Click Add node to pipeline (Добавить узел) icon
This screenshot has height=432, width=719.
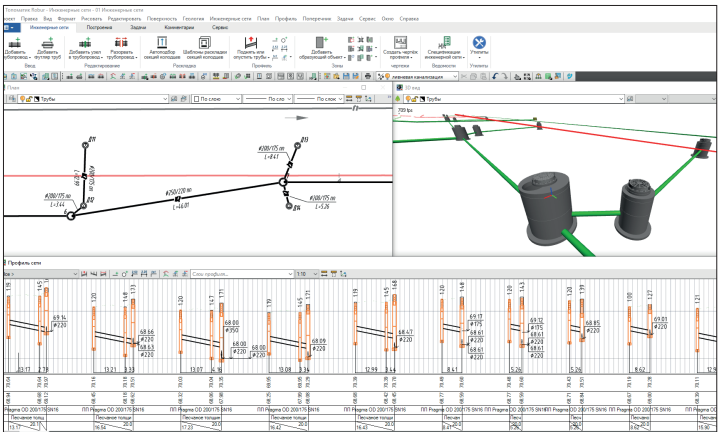click(84, 46)
